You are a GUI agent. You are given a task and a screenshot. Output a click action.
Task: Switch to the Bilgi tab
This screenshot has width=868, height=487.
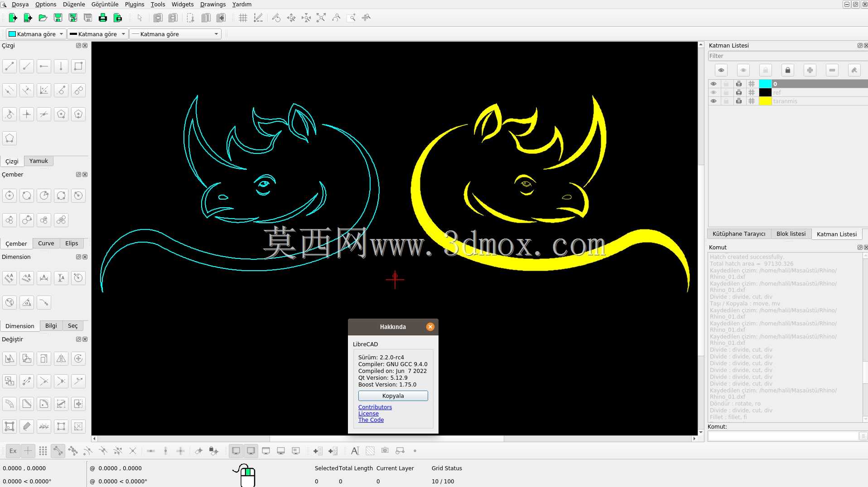(51, 325)
